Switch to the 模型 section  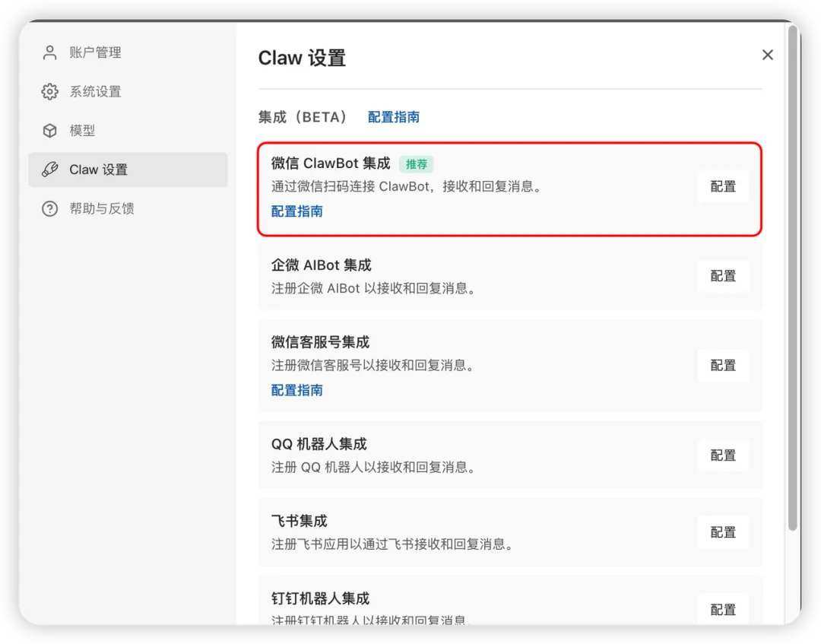tap(128, 130)
